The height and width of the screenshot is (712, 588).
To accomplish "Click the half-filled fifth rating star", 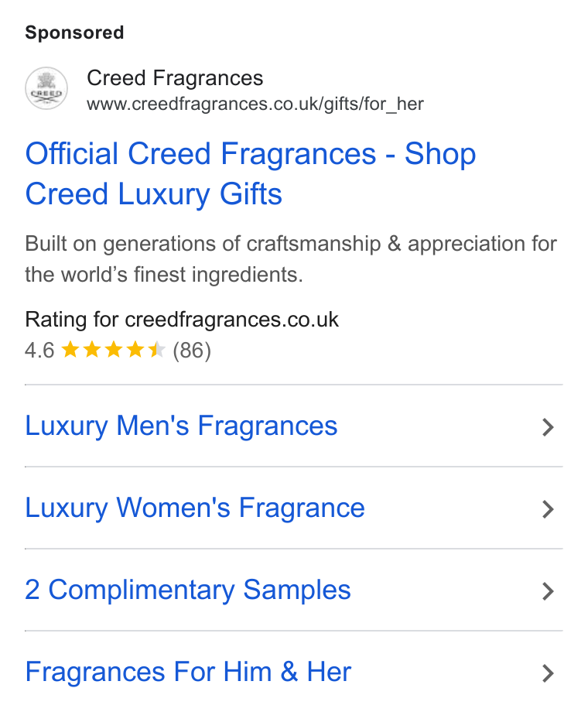I will tap(157, 350).
